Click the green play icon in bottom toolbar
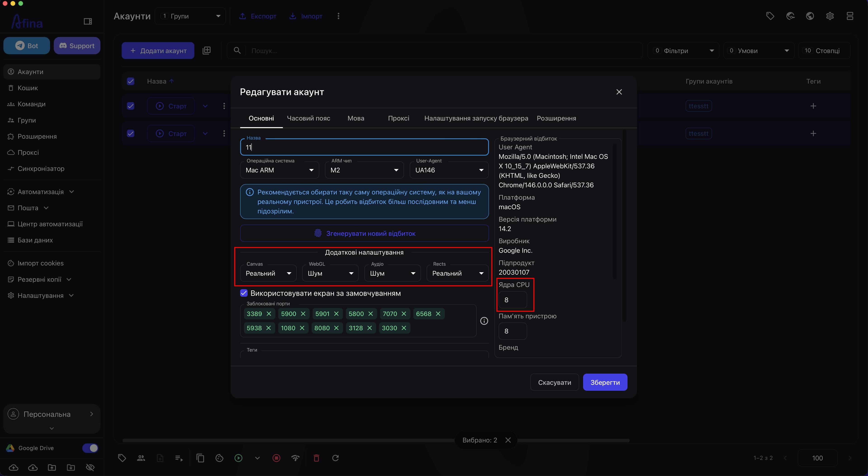Image resolution: width=868 pixels, height=476 pixels. [x=238, y=458]
